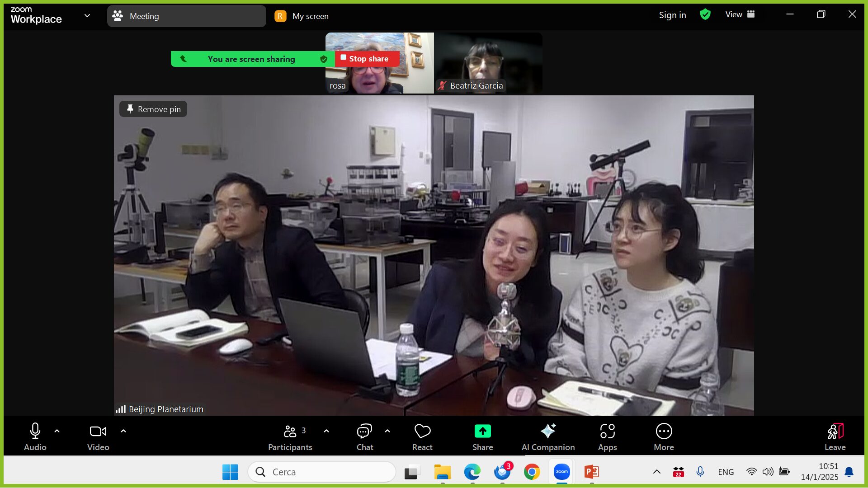Switch to the My screen tab
This screenshot has height=488, width=868.
(302, 16)
